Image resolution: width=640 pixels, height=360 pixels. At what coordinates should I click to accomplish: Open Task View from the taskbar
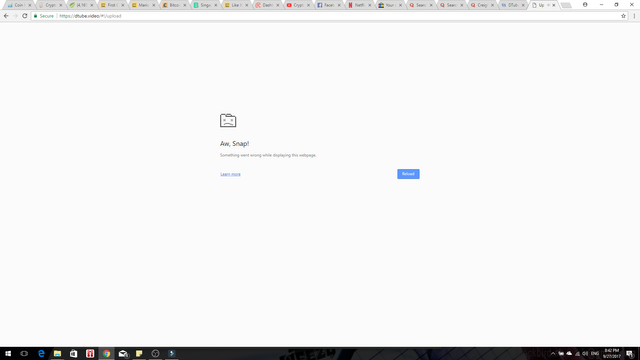(x=24, y=353)
